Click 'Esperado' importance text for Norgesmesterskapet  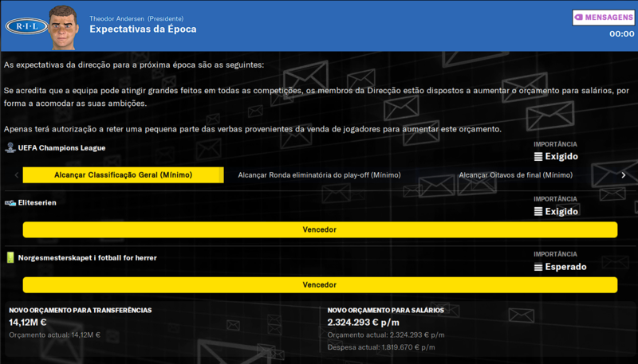tap(566, 267)
